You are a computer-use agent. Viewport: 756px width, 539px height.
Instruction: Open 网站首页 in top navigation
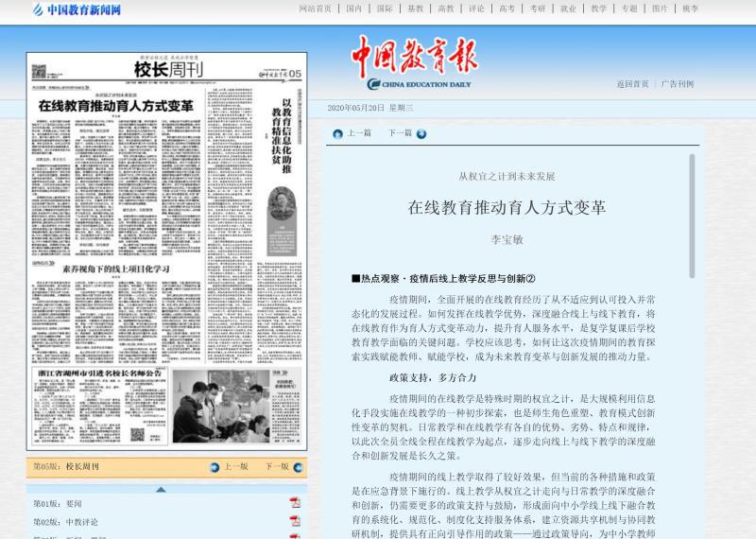pyautogui.click(x=315, y=9)
